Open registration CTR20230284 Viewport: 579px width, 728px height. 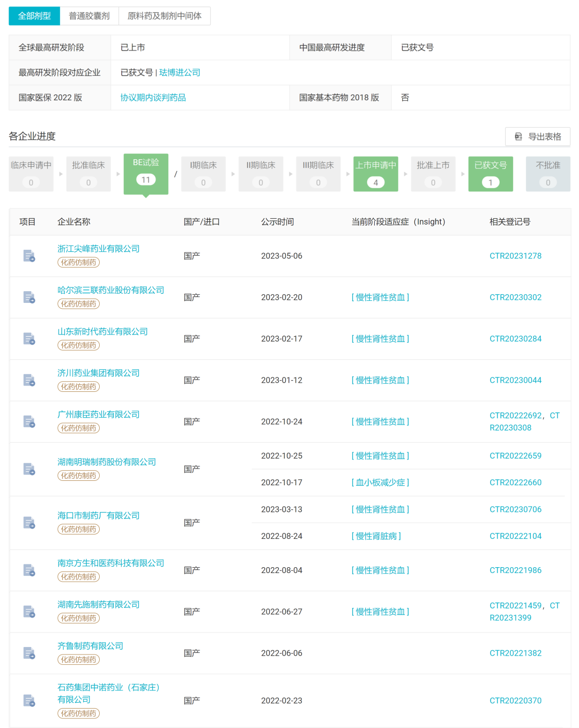[x=515, y=339]
